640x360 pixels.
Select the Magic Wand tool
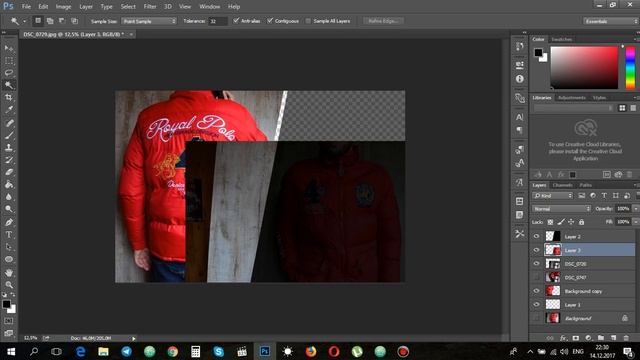point(9,85)
